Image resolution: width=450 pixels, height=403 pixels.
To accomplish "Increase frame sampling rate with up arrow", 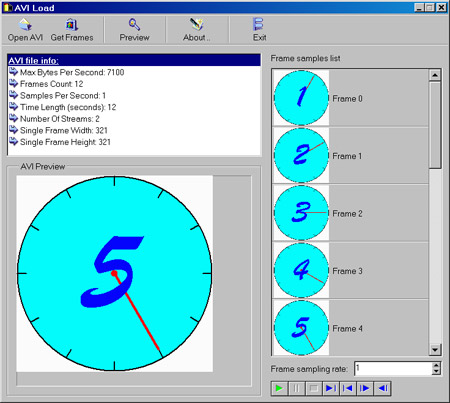I will (x=436, y=365).
